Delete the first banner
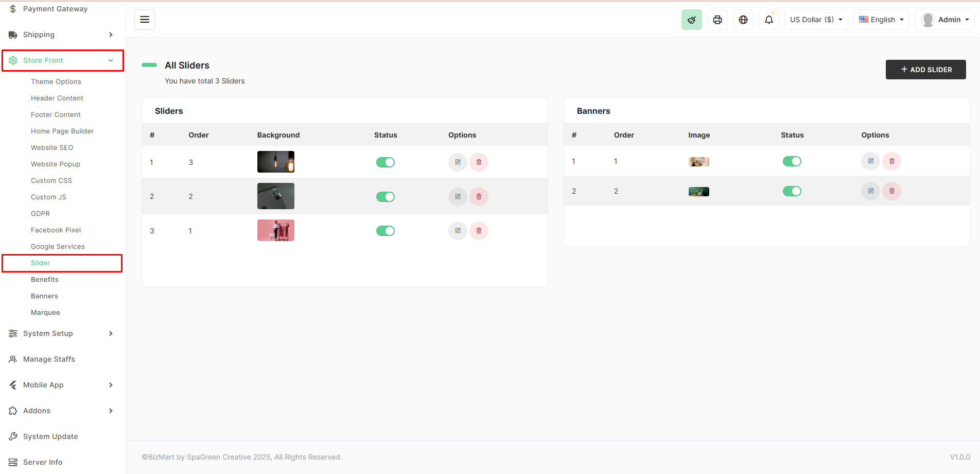Image resolution: width=980 pixels, height=474 pixels. 891,161
